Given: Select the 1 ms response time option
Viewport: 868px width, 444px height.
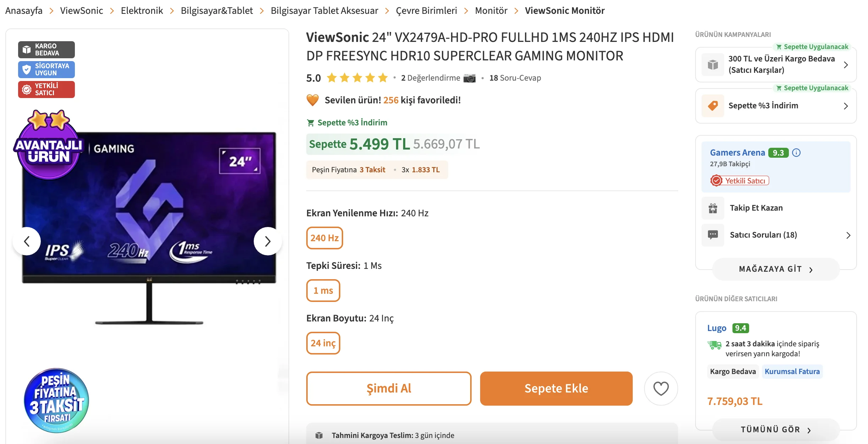Looking at the screenshot, I should click(x=323, y=291).
